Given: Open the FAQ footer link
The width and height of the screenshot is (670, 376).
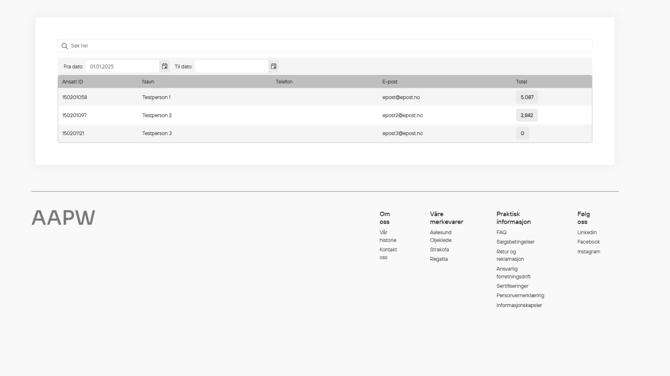Looking at the screenshot, I should click(501, 232).
